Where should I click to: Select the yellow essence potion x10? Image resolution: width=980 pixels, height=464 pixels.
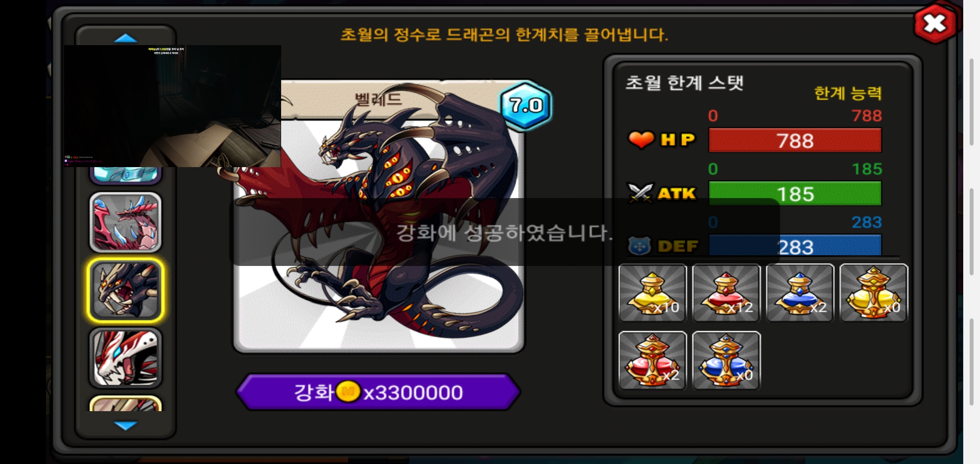pyautogui.click(x=652, y=293)
